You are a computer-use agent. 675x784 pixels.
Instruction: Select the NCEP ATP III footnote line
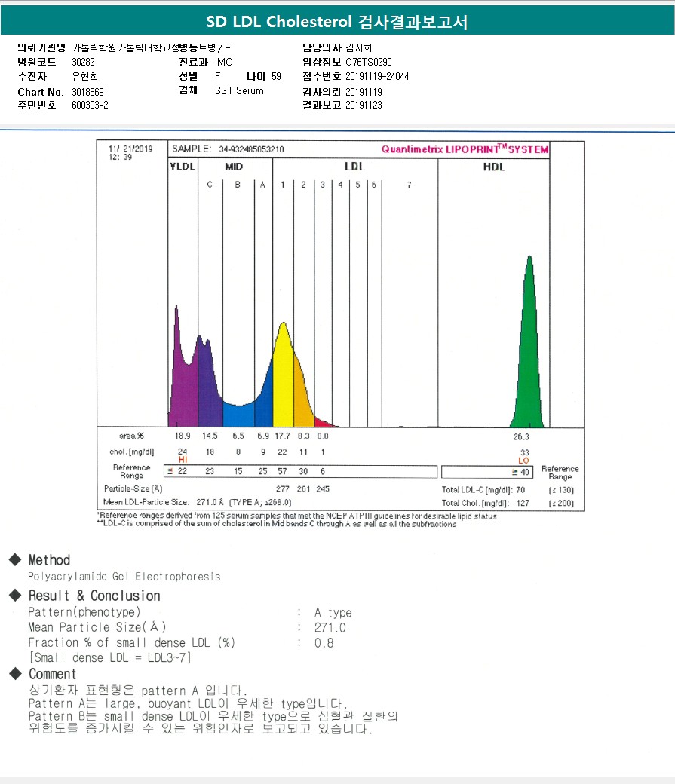coord(296,516)
